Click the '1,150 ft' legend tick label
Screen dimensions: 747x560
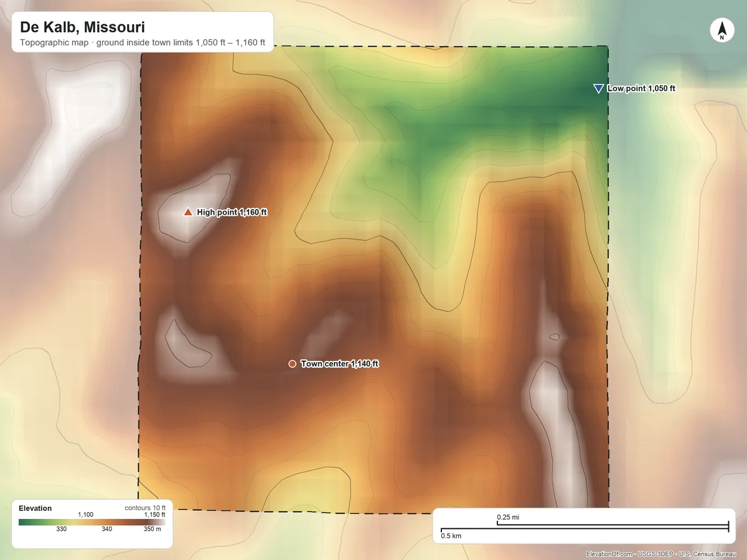point(154,515)
